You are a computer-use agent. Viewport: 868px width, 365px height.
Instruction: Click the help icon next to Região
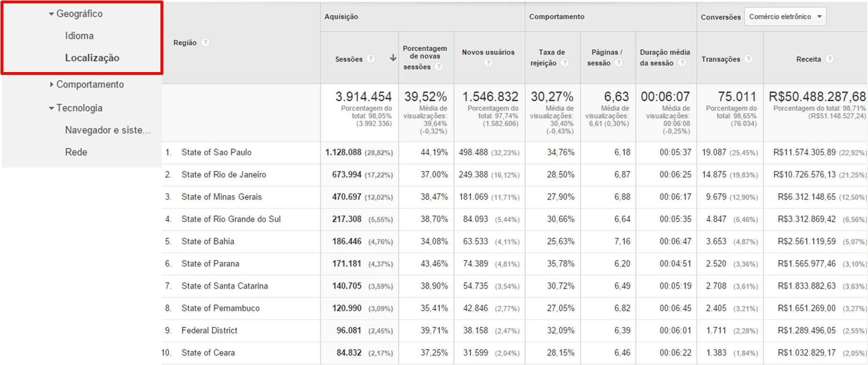point(205,42)
